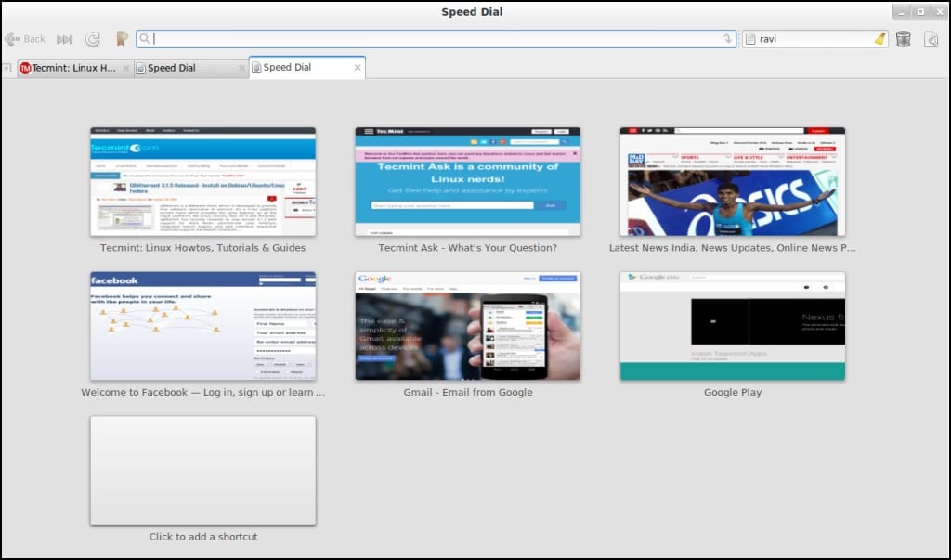Click the caption 'Tecmint Ask - What's Your Question?'

(x=468, y=248)
